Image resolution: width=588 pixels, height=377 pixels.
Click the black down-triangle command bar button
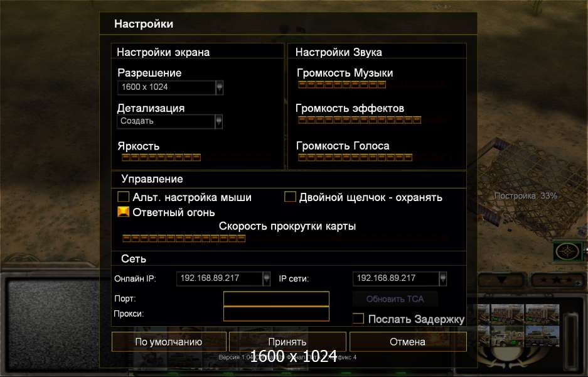[x=502, y=280]
